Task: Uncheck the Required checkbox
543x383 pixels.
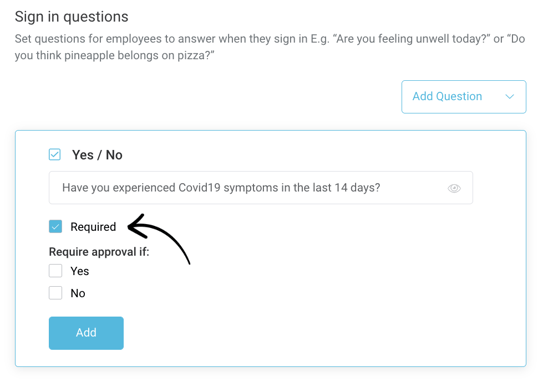Action: [55, 226]
